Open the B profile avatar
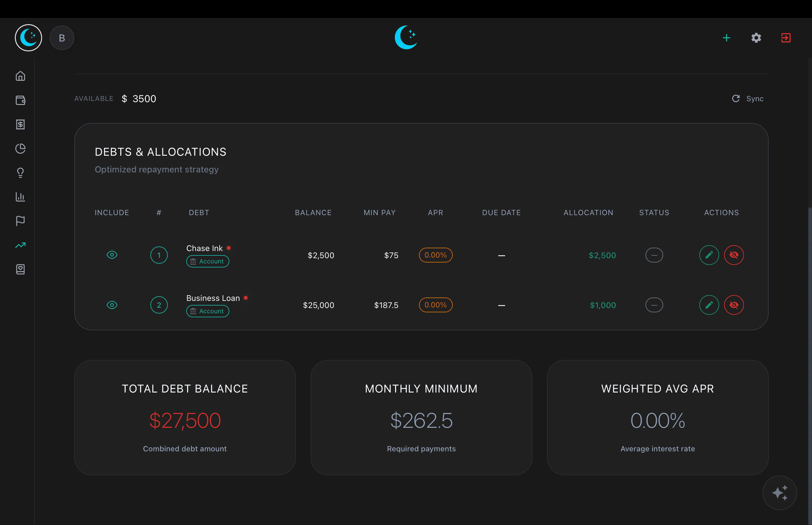This screenshot has height=525, width=812. (62, 38)
